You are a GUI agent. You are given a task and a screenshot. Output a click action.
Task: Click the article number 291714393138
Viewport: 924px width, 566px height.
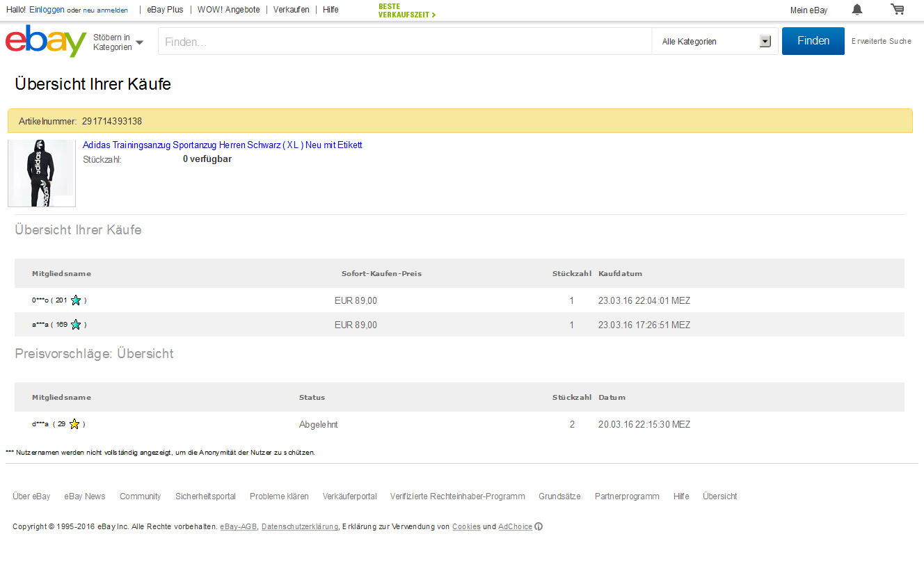(112, 122)
